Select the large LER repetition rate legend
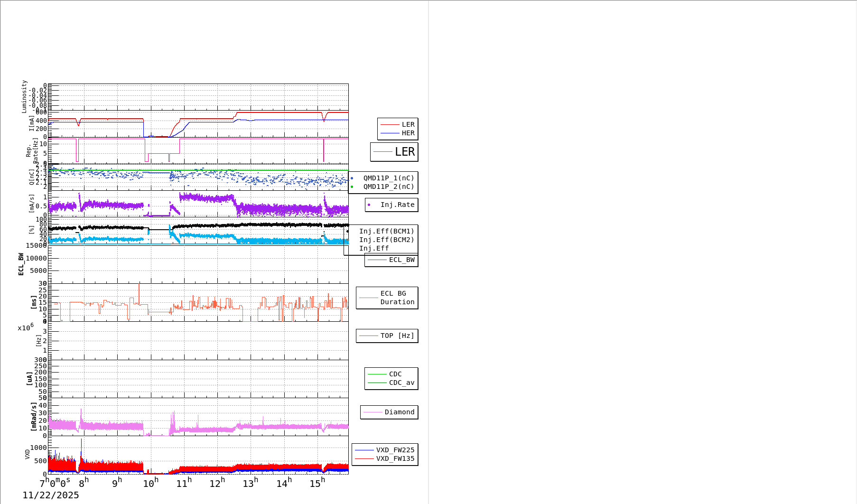857x504 pixels. (394, 152)
